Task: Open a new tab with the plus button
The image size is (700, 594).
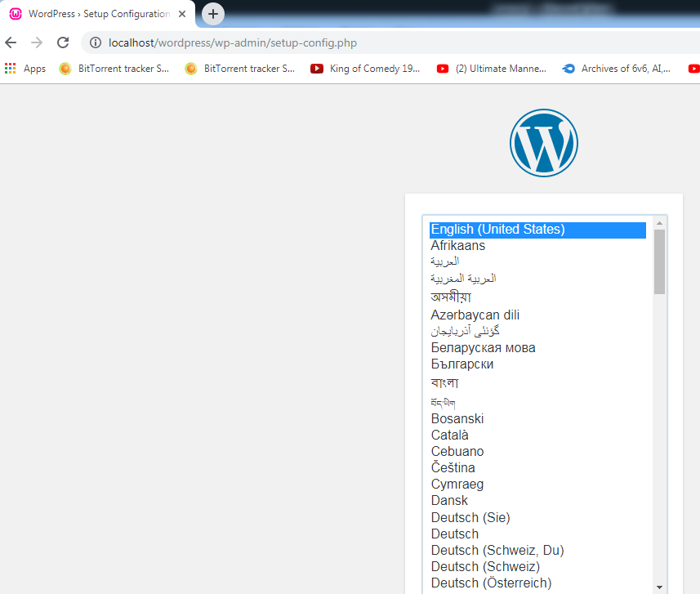Action: (x=213, y=14)
